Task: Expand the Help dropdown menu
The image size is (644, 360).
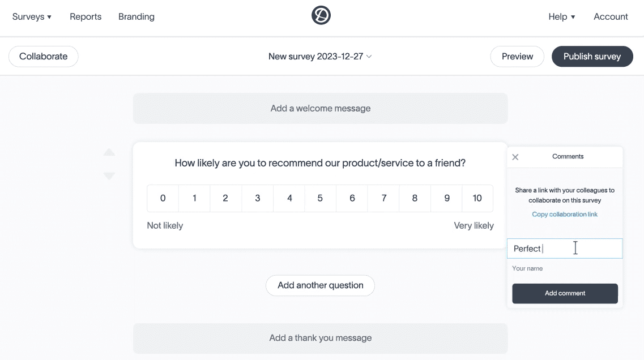Action: click(x=561, y=16)
